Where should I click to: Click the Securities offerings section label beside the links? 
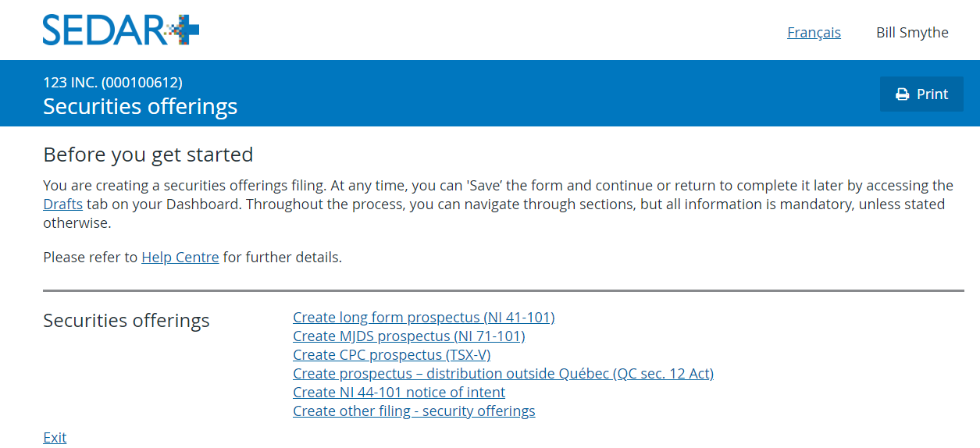127,321
